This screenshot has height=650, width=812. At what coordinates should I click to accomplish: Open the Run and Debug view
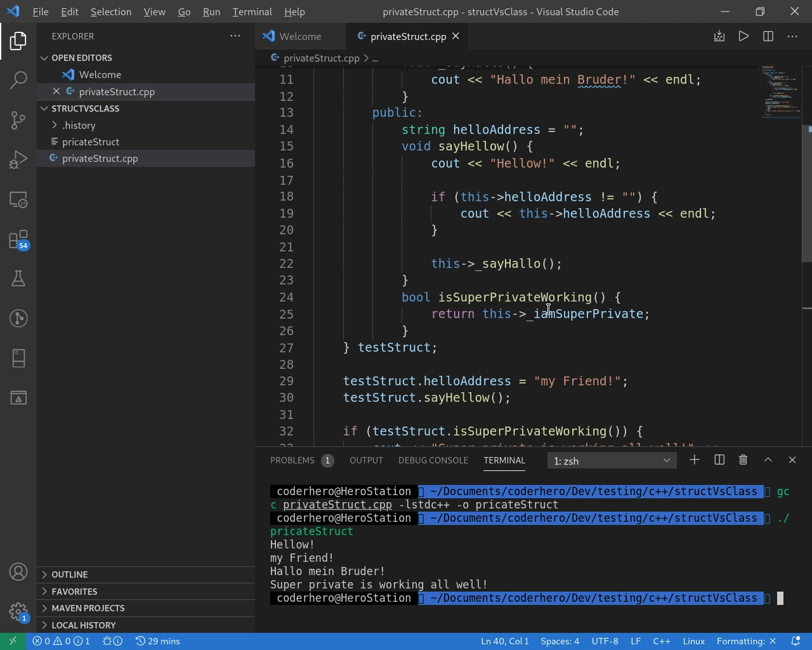pos(18,159)
